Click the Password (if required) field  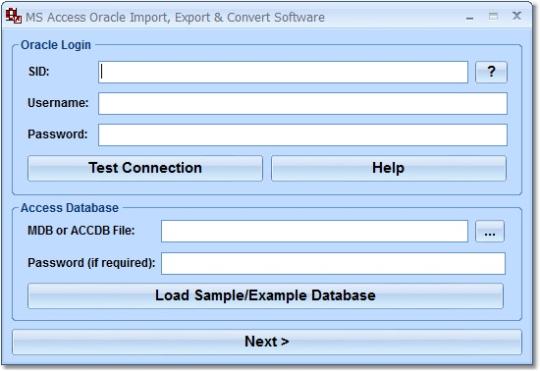333,264
